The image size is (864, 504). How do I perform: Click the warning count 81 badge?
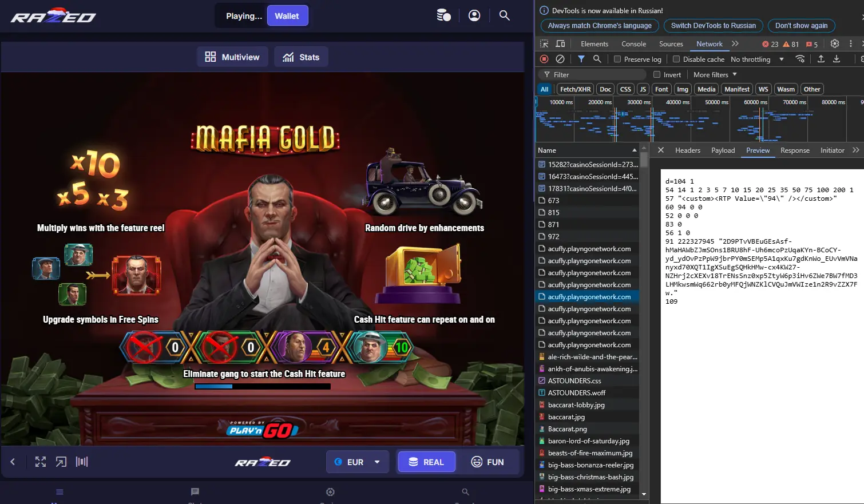click(x=791, y=44)
